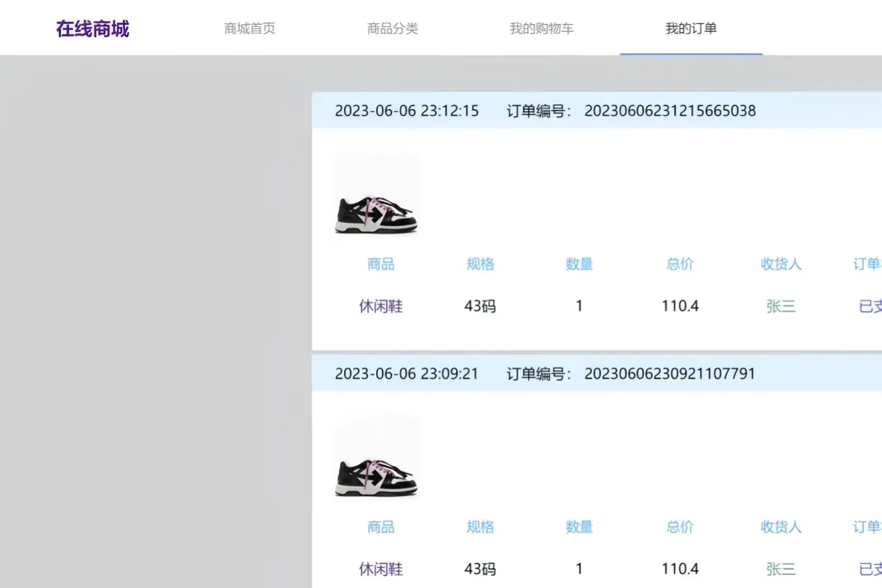The height and width of the screenshot is (588, 882).
Task: Click the first order's sneaker product image
Action: pyautogui.click(x=376, y=193)
